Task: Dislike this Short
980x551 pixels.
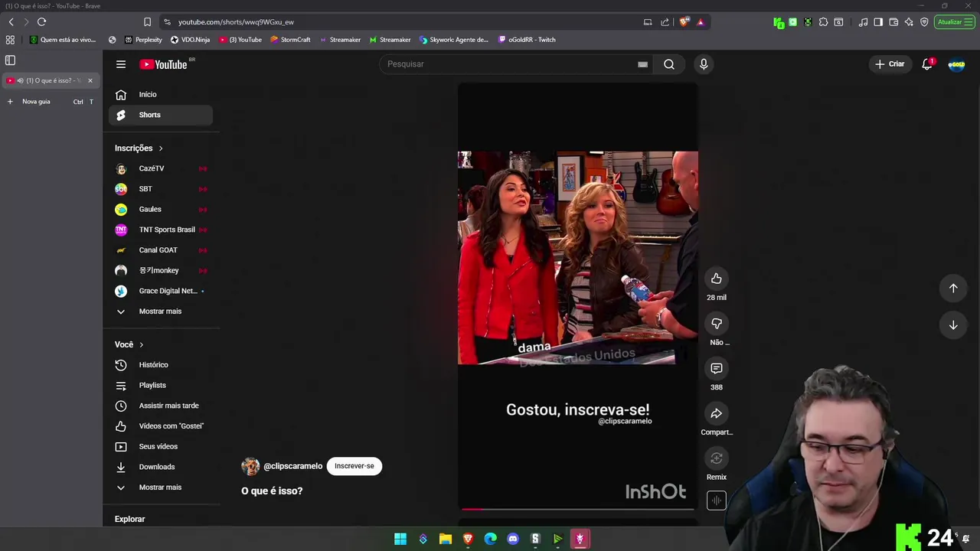Action: point(717,324)
